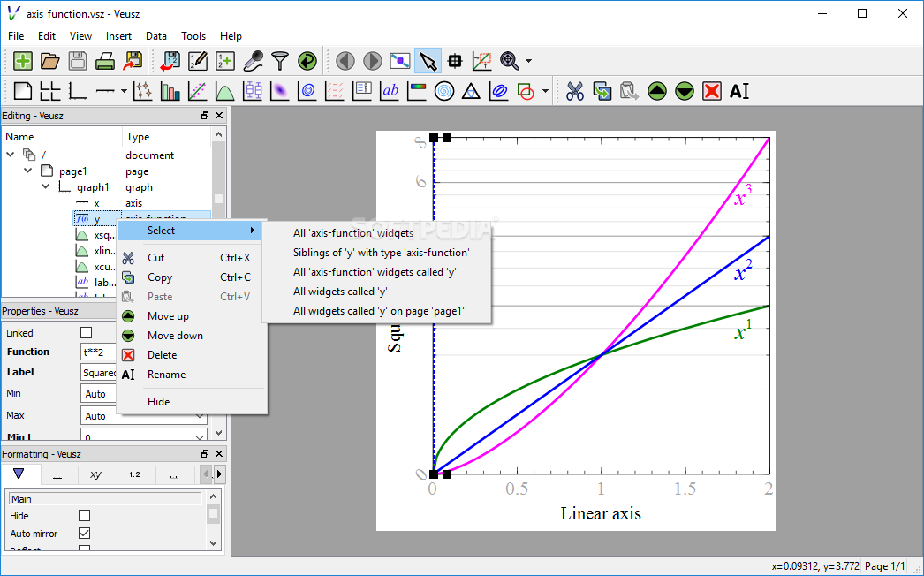The height and width of the screenshot is (576, 924).
Task: Click the Capture data microphone icon
Action: [x=253, y=61]
